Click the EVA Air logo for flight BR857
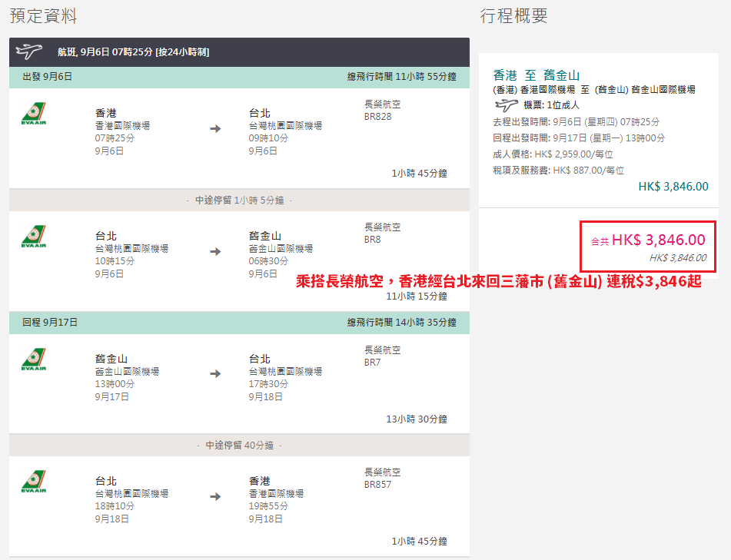 click(x=34, y=482)
